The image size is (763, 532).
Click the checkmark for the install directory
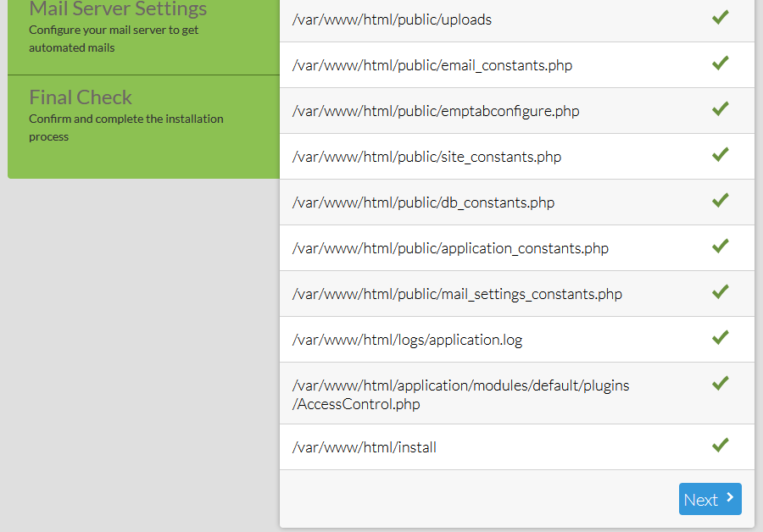pyautogui.click(x=721, y=444)
